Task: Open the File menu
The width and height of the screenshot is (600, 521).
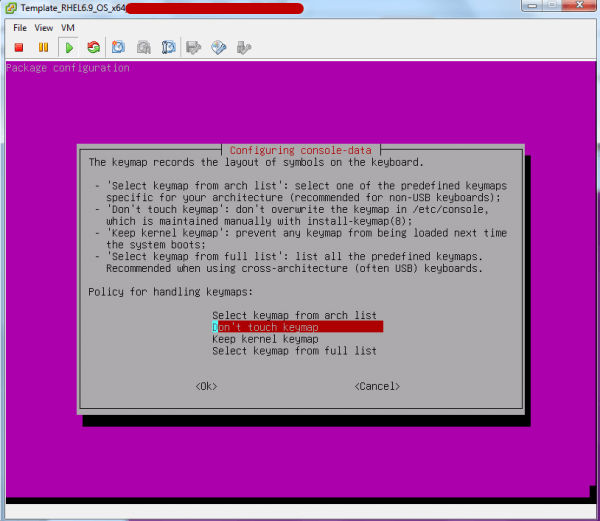Action: 20,28
